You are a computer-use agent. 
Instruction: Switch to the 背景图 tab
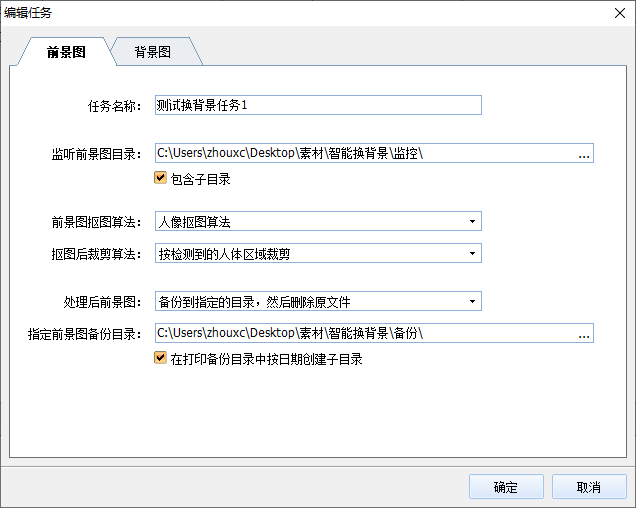tap(153, 52)
